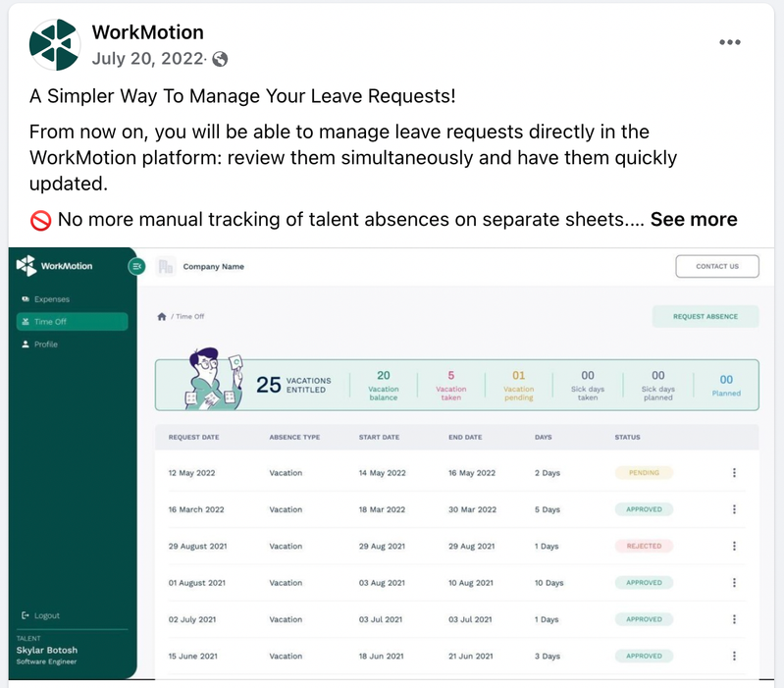Open the Expenses sidebar item

point(45,299)
